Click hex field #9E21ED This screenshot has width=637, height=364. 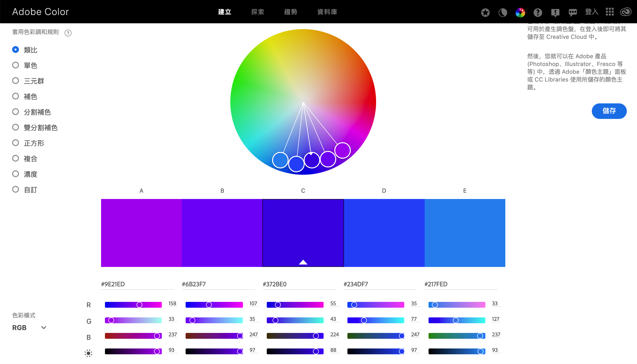coord(137,284)
